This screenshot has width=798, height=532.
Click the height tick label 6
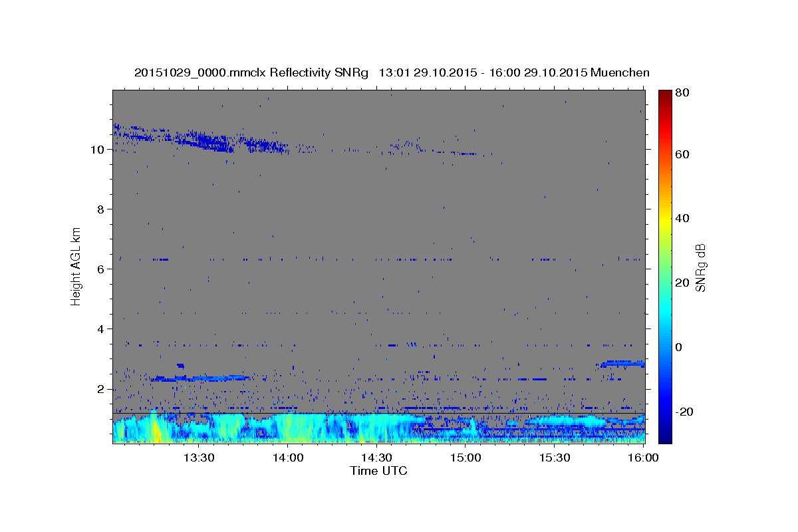coord(100,269)
